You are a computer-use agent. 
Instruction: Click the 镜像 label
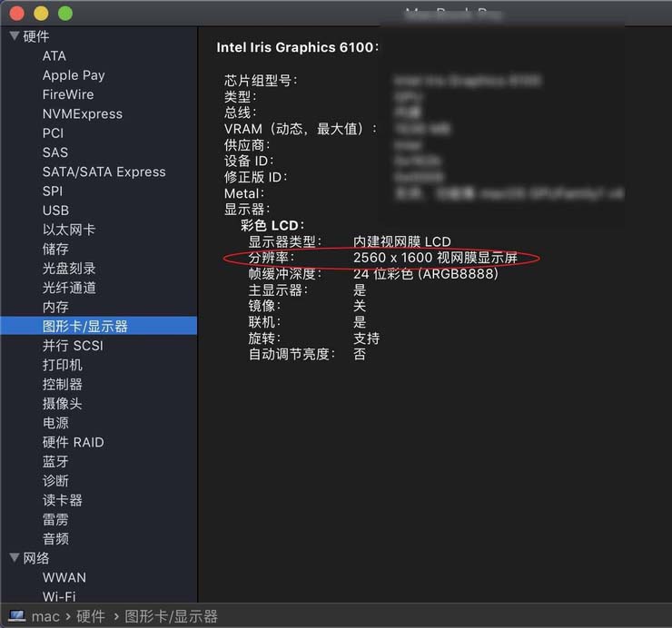pyautogui.click(x=264, y=306)
